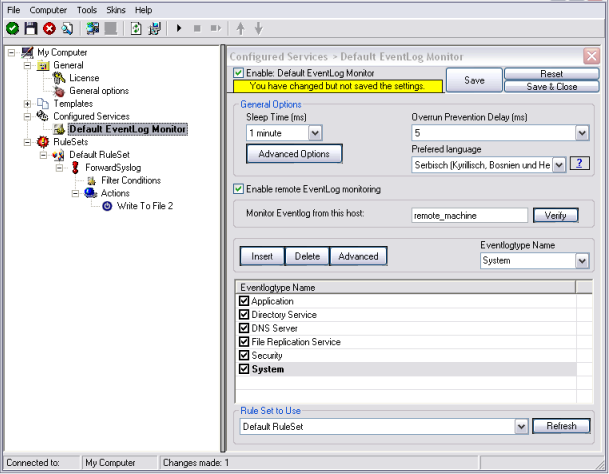Open the File menu
This screenshot has width=609, height=474.
pyautogui.click(x=14, y=10)
